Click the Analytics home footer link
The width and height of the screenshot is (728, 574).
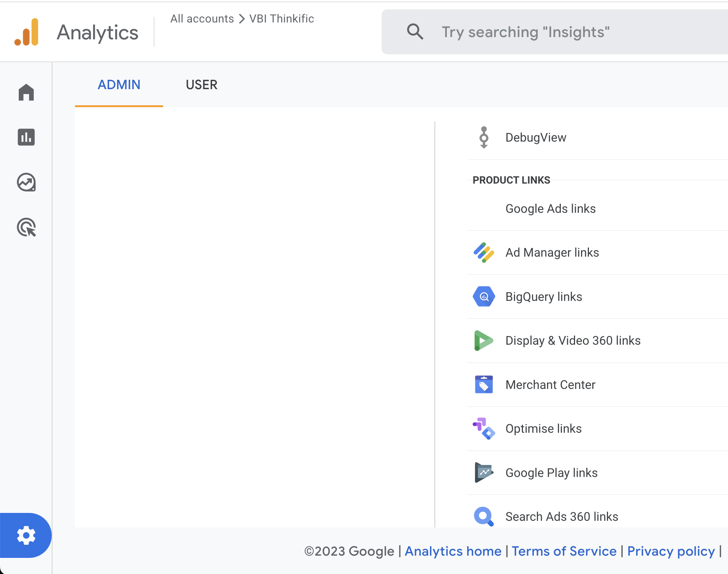point(453,551)
